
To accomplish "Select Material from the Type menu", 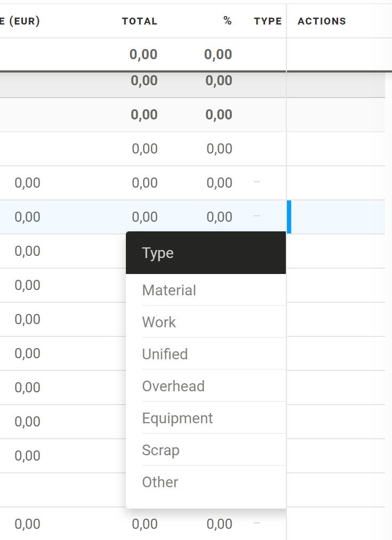I will (169, 291).
